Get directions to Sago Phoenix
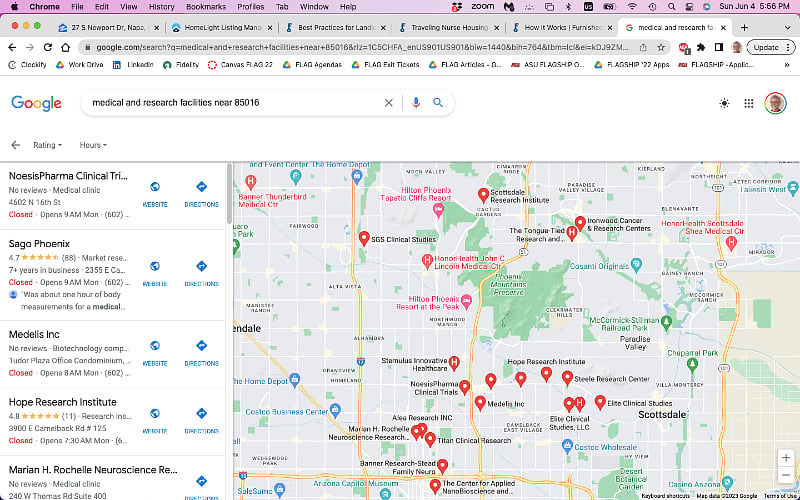800x500 pixels. [202, 274]
